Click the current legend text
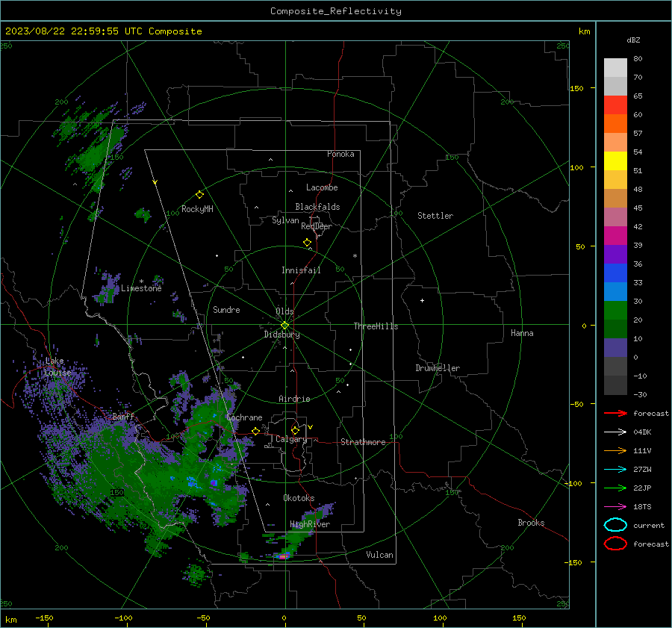This screenshot has width=672, height=628. (649, 525)
